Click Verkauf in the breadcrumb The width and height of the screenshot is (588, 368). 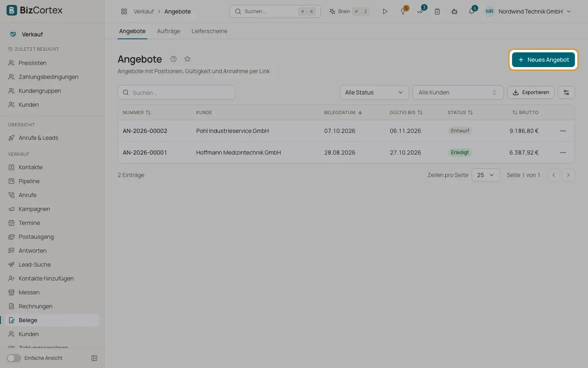[144, 11]
